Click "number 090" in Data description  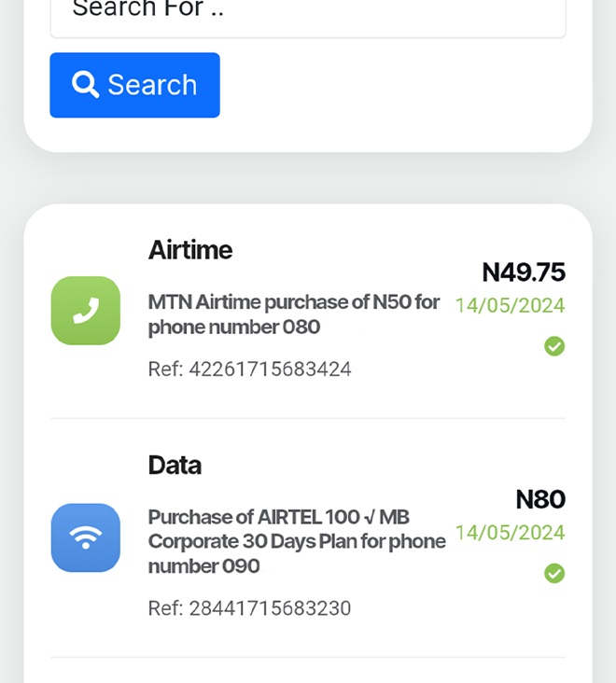203,566
